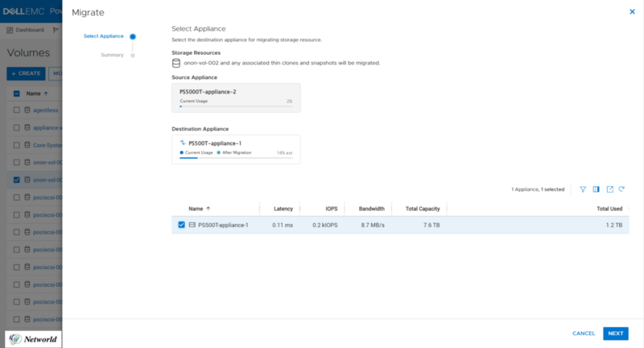Check the Core-Syste volume checkbox
This screenshot has width=644, height=348.
16,145
